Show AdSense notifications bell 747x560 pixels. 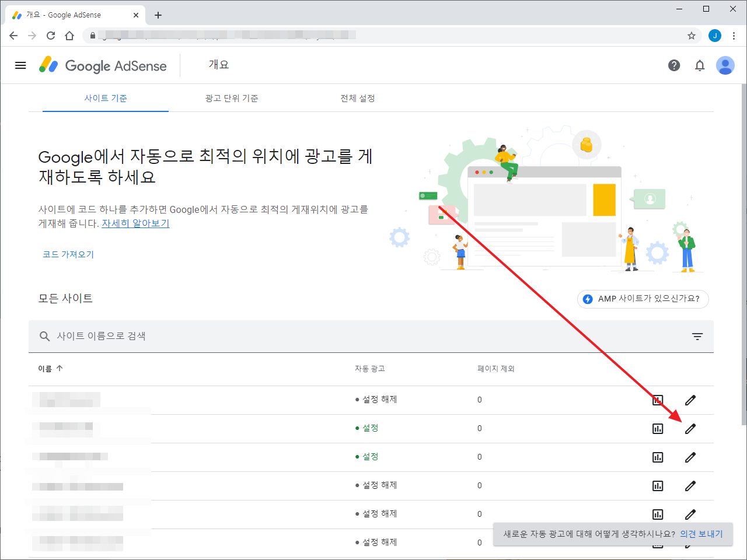pos(700,65)
